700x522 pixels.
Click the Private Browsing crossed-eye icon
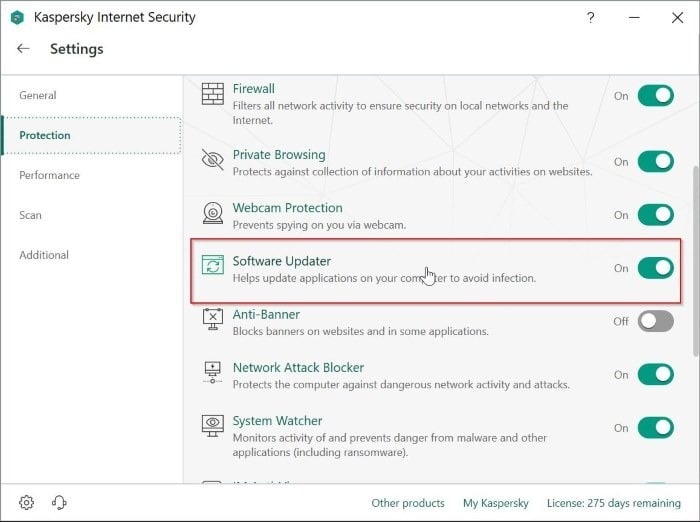click(212, 159)
